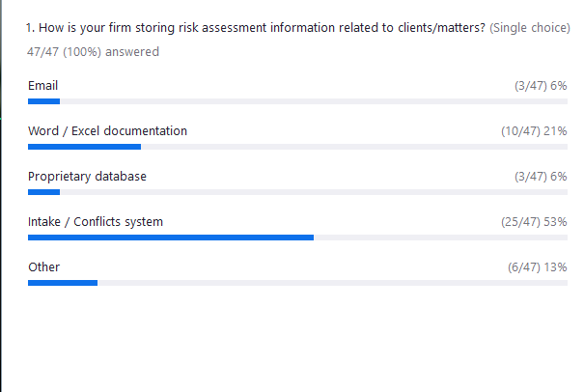This screenshot has width=584, height=392.
Task: Click the blue bar under Proprietary database
Action: (x=44, y=192)
